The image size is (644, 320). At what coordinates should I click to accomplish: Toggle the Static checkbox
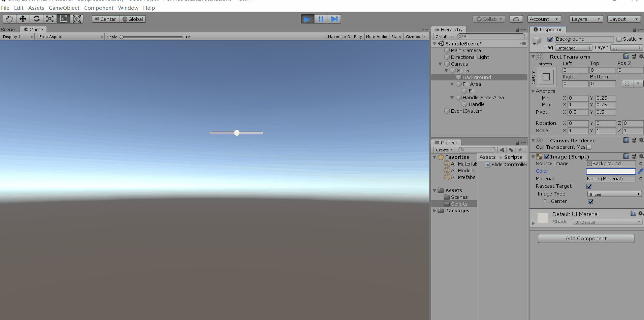[619, 39]
